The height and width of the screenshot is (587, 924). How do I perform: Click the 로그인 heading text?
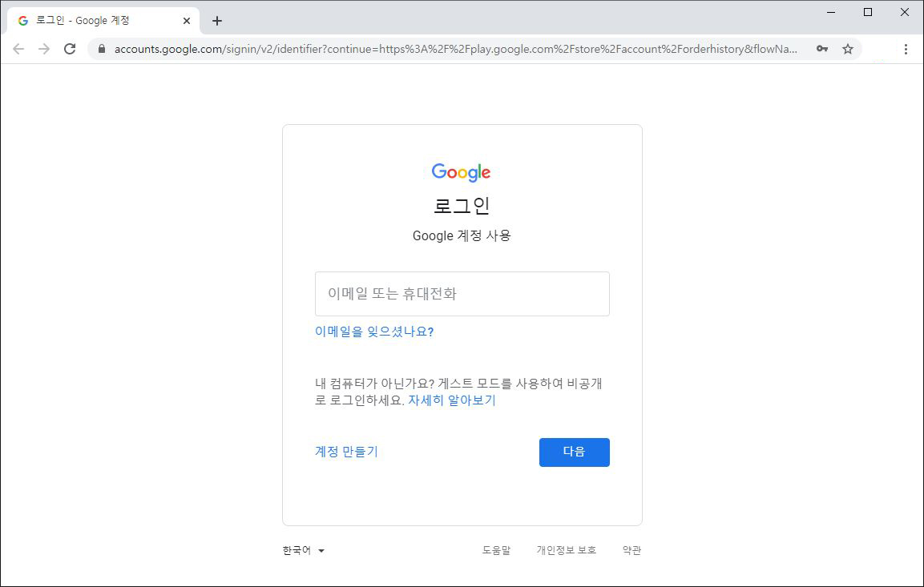pyautogui.click(x=462, y=206)
